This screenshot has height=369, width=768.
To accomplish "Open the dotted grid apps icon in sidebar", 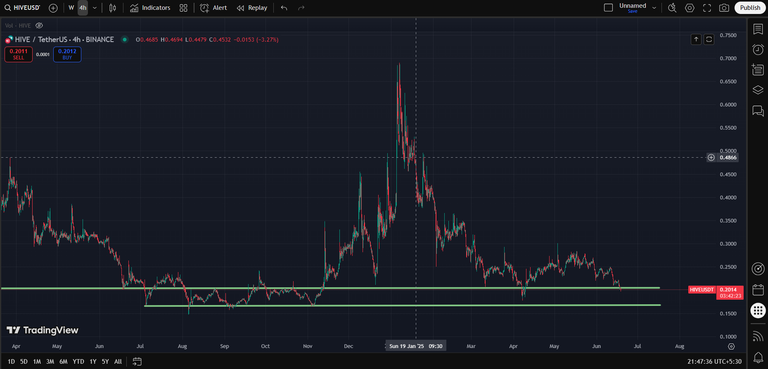I will click(758, 310).
